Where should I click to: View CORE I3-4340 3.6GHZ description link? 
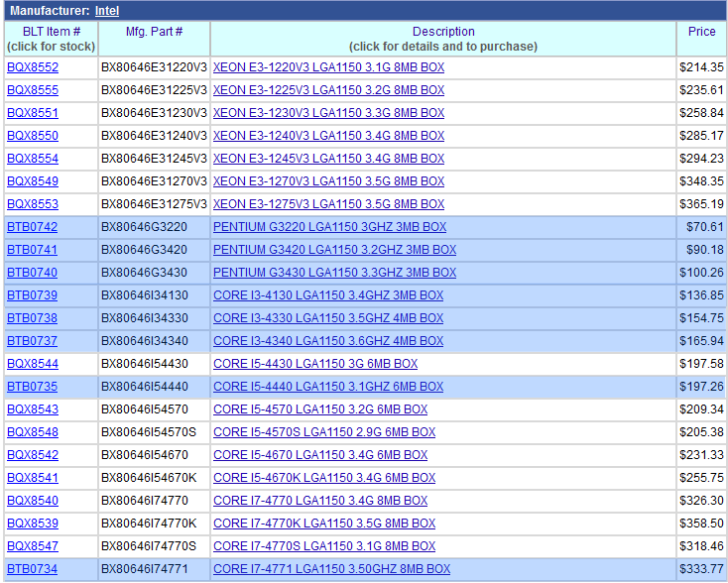coord(328,341)
